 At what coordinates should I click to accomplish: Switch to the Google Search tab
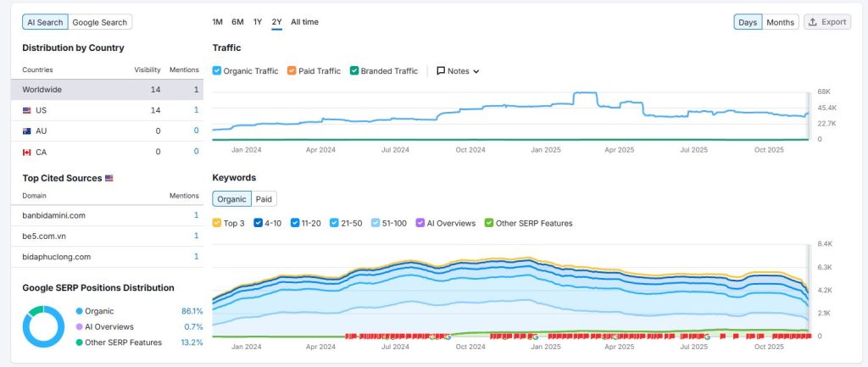[100, 22]
